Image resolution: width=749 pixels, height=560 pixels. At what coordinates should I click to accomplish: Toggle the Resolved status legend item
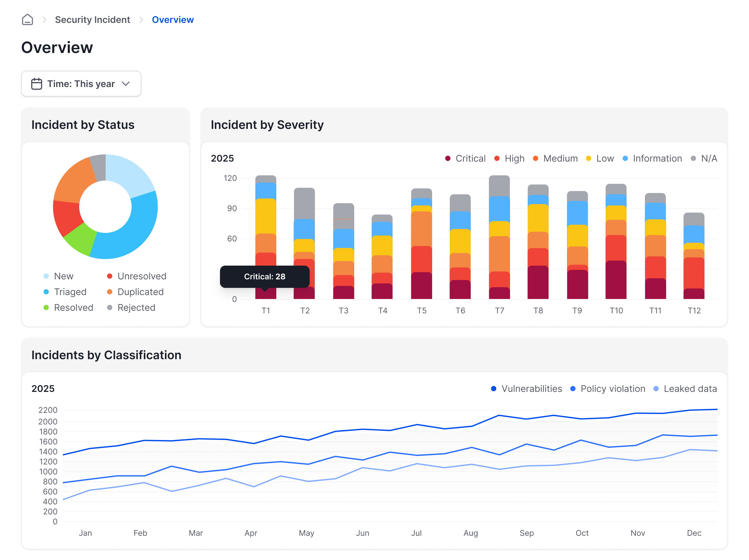pyautogui.click(x=73, y=307)
